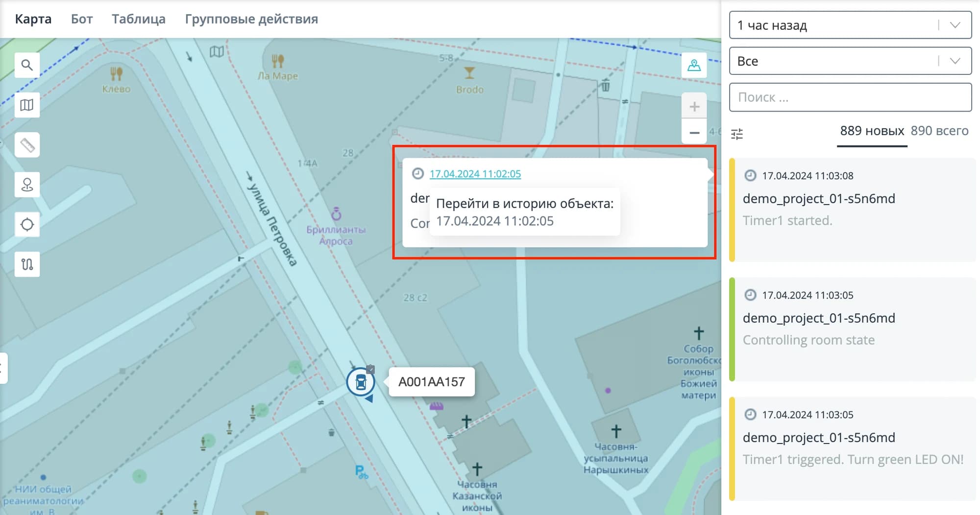The height and width of the screenshot is (515, 980).
Task: Activate the crosshair center-on-target tool
Action: pyautogui.click(x=27, y=225)
